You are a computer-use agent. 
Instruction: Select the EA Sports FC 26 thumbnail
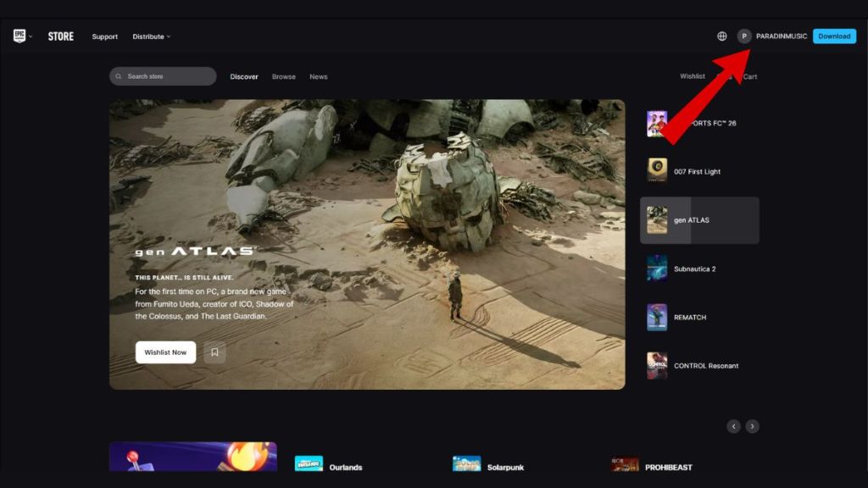tap(657, 124)
